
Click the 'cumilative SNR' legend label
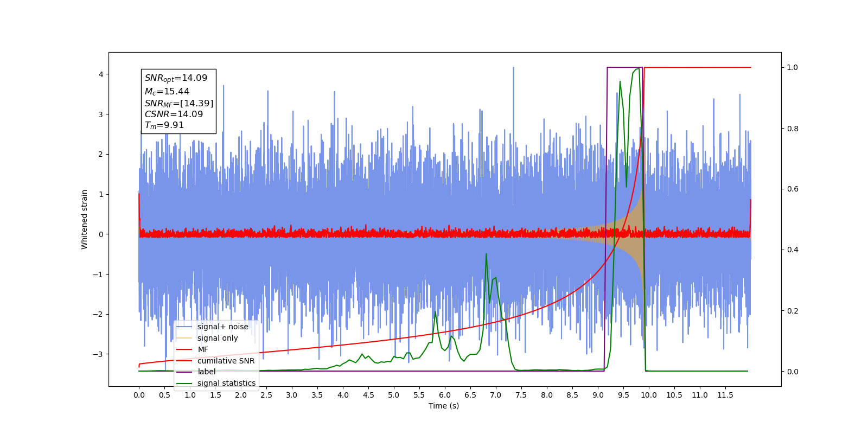[x=226, y=361]
